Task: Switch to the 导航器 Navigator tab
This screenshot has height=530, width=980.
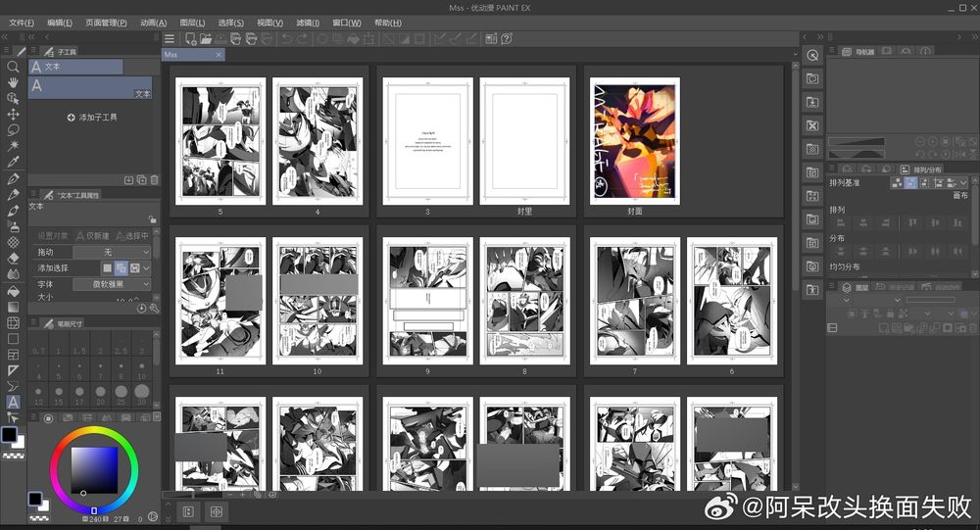Action: tap(858, 51)
